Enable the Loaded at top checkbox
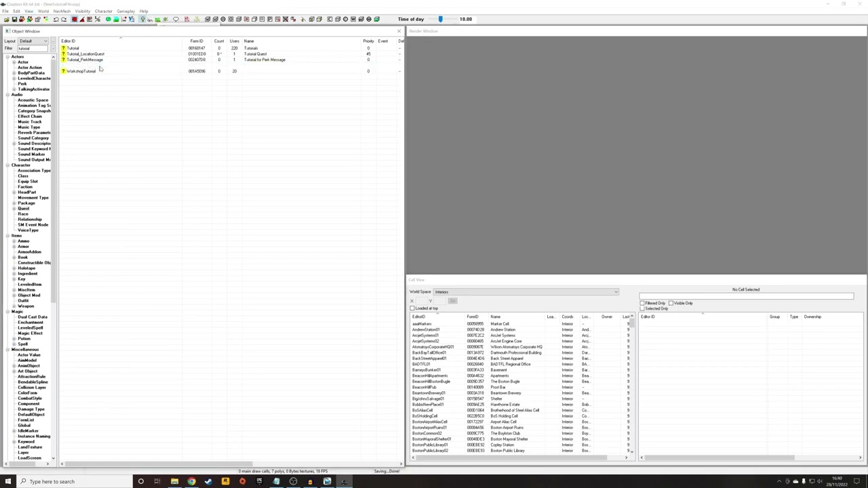The image size is (868, 488). (x=412, y=308)
